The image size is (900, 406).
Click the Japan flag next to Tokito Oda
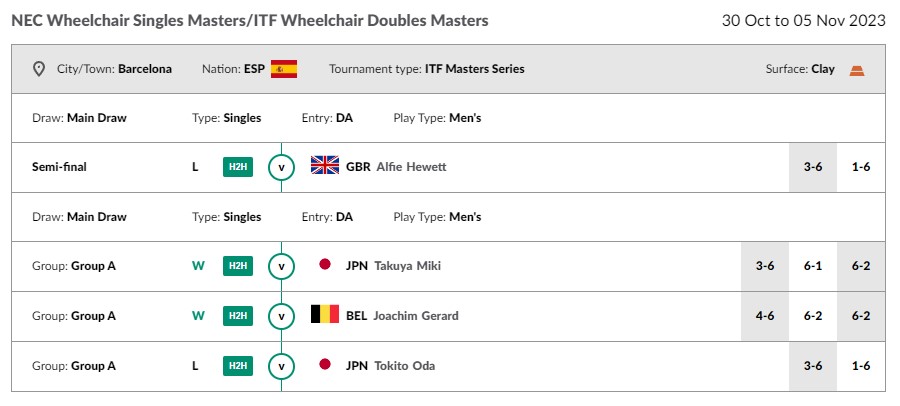pos(325,364)
